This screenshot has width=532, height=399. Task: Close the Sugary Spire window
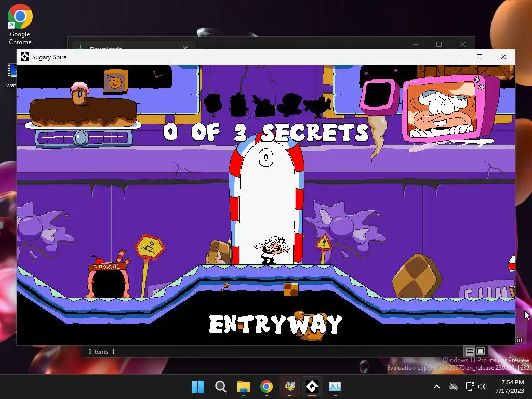click(x=503, y=57)
